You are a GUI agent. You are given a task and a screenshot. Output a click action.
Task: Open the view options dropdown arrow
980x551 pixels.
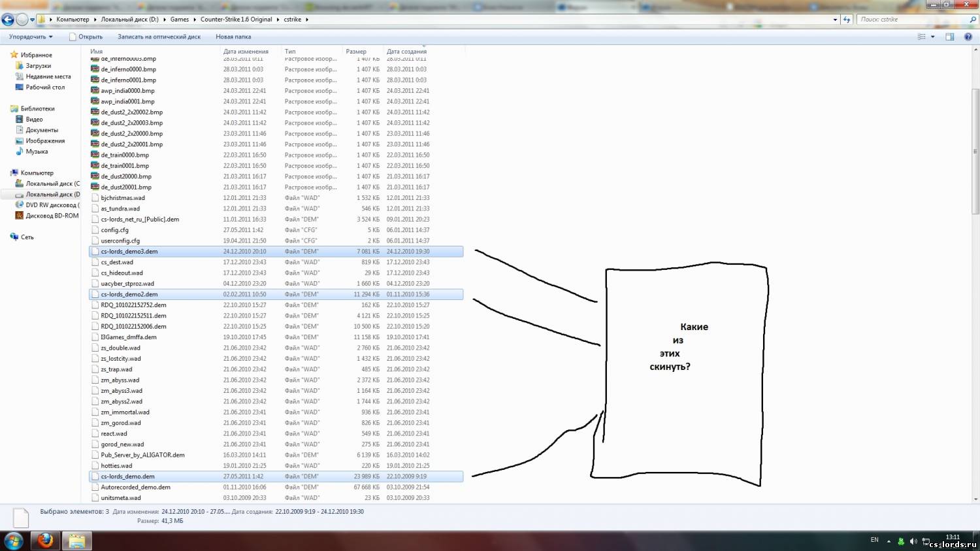[932, 37]
